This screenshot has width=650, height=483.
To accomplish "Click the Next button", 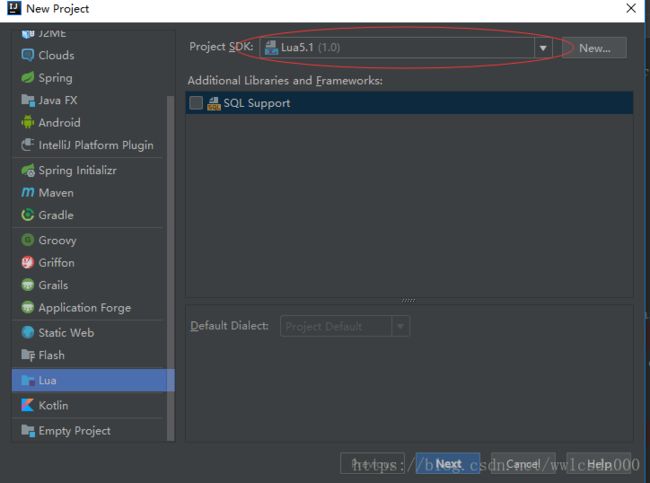I will click(x=448, y=464).
